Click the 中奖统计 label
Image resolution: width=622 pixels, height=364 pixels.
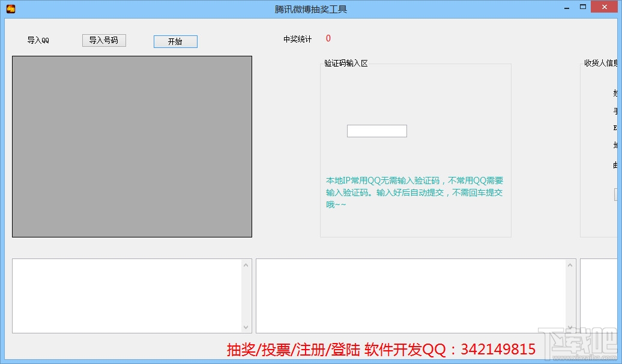[x=298, y=39]
